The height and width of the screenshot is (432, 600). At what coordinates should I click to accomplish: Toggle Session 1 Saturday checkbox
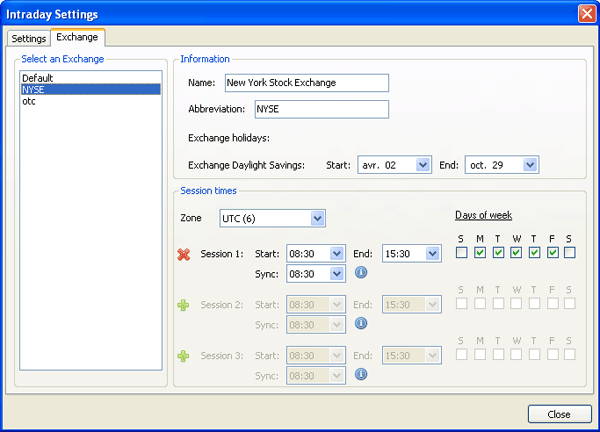click(570, 253)
